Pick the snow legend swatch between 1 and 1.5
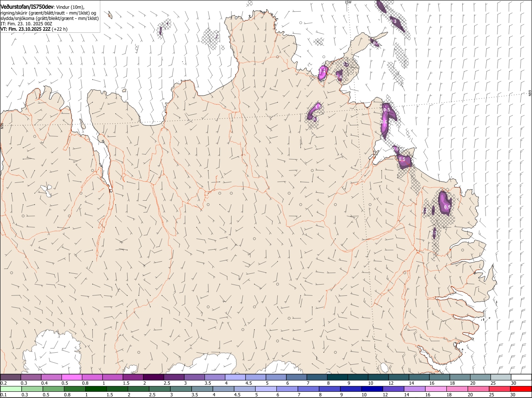Image resolution: width=532 pixels, height=398 pixels. point(113,377)
